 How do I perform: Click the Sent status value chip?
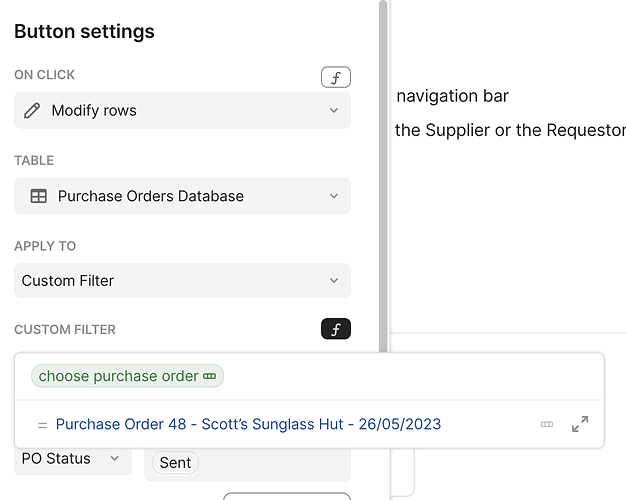click(x=175, y=463)
